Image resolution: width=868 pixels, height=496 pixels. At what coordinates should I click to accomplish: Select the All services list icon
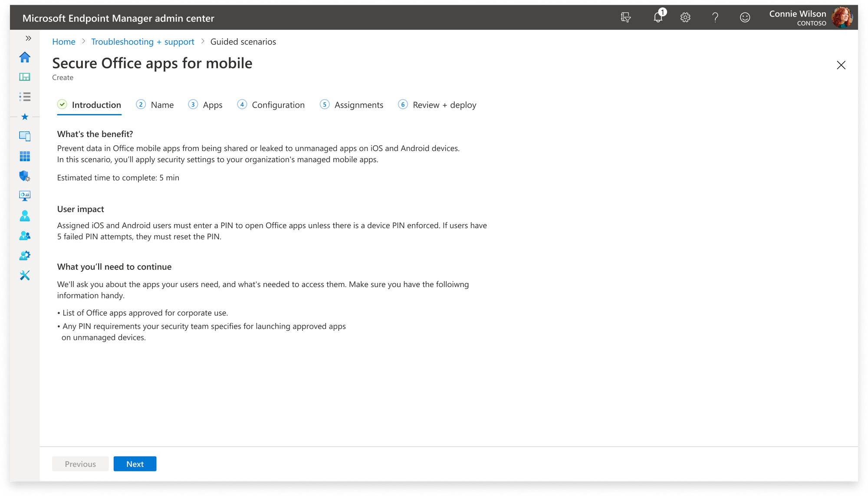pos(25,97)
